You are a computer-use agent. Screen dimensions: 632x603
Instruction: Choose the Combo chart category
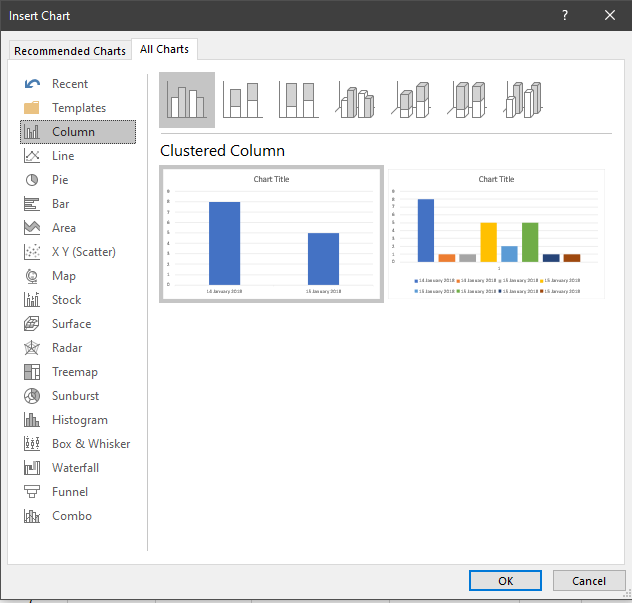coord(78,516)
